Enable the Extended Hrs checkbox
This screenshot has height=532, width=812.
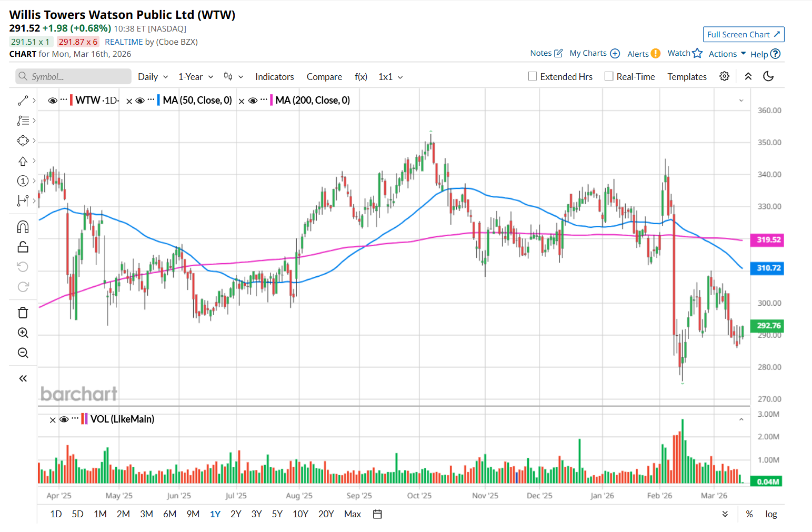[533, 76]
